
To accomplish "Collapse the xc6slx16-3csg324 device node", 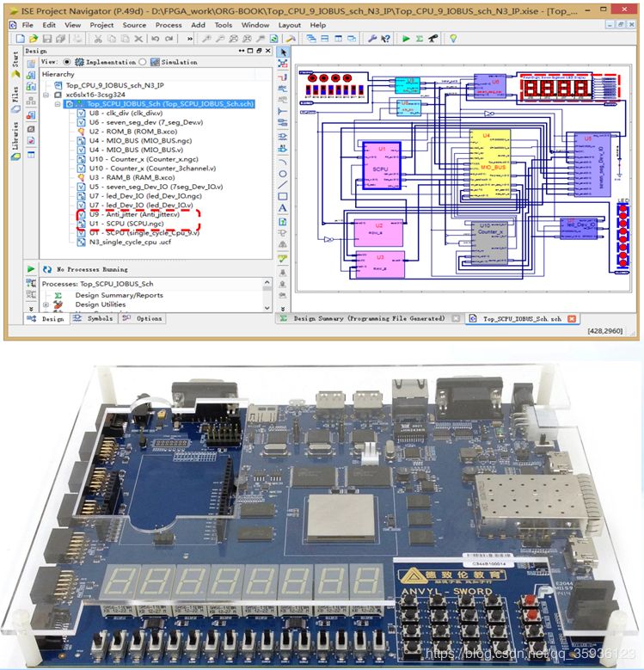I will coord(46,95).
